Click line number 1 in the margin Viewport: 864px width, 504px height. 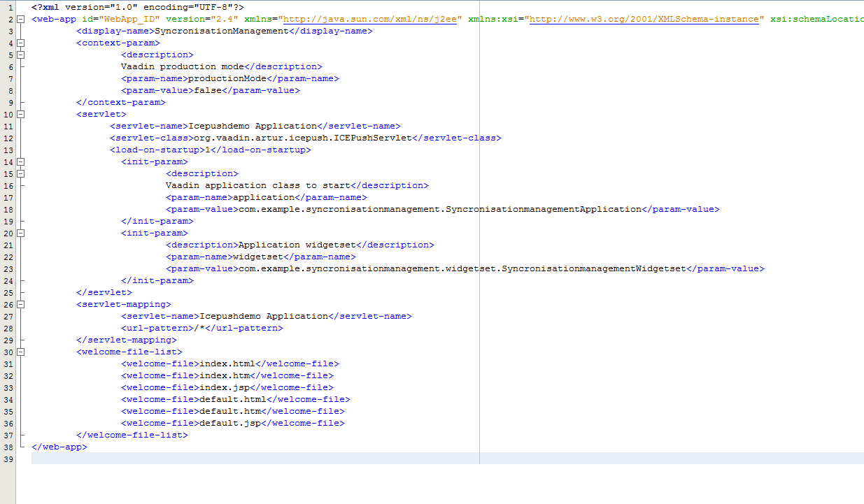pos(10,7)
